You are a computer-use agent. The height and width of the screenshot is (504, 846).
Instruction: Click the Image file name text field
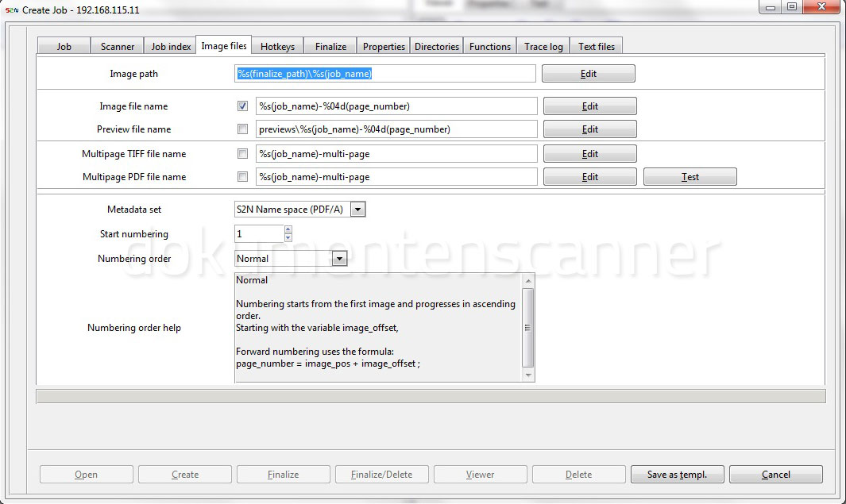tap(396, 106)
